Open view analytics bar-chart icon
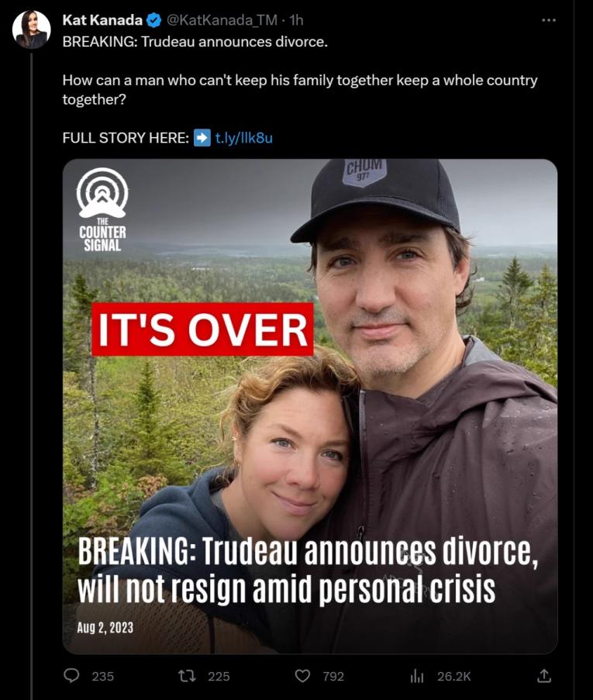Image resolution: width=593 pixels, height=700 pixels. coord(416,676)
